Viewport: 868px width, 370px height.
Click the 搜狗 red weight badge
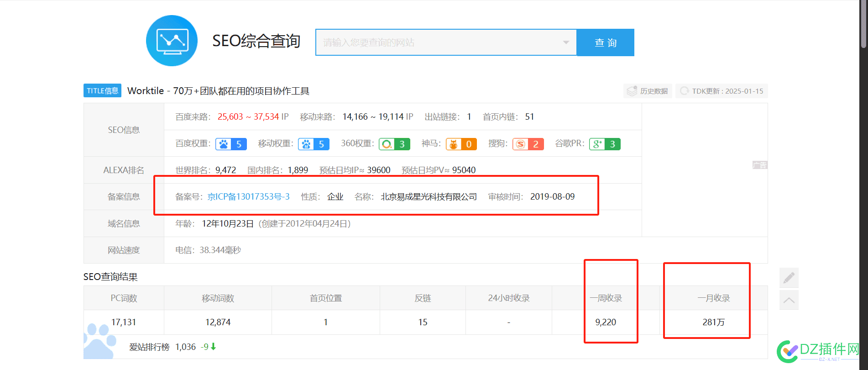click(528, 144)
